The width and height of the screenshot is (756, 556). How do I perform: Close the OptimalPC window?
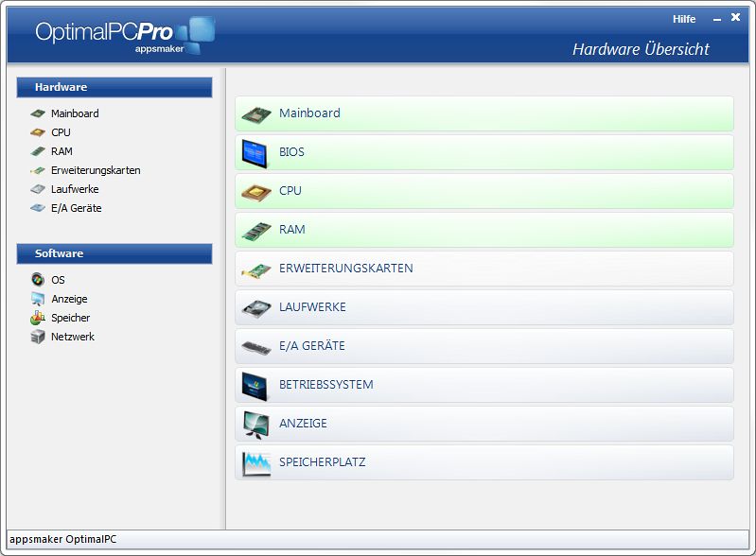point(736,17)
